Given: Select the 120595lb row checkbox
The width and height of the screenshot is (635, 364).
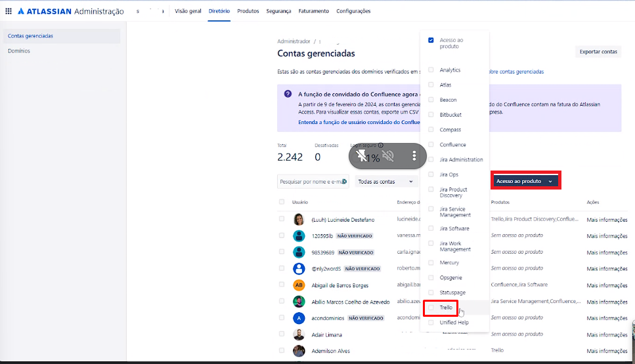Looking at the screenshot, I should point(282,235).
